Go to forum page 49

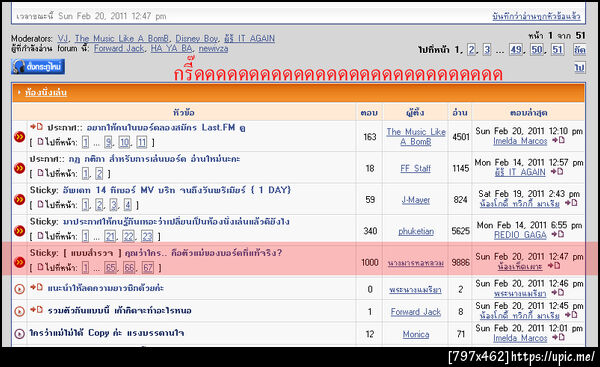(516, 49)
